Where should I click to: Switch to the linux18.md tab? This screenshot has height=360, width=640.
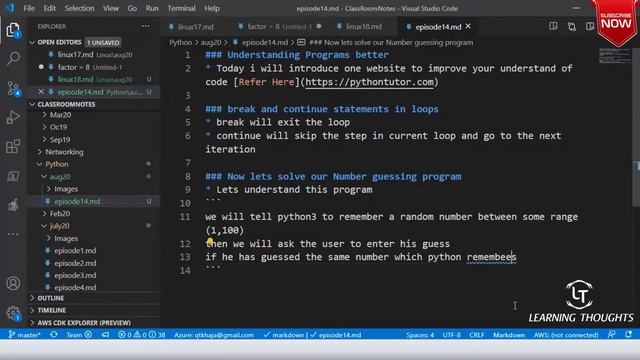[359, 27]
